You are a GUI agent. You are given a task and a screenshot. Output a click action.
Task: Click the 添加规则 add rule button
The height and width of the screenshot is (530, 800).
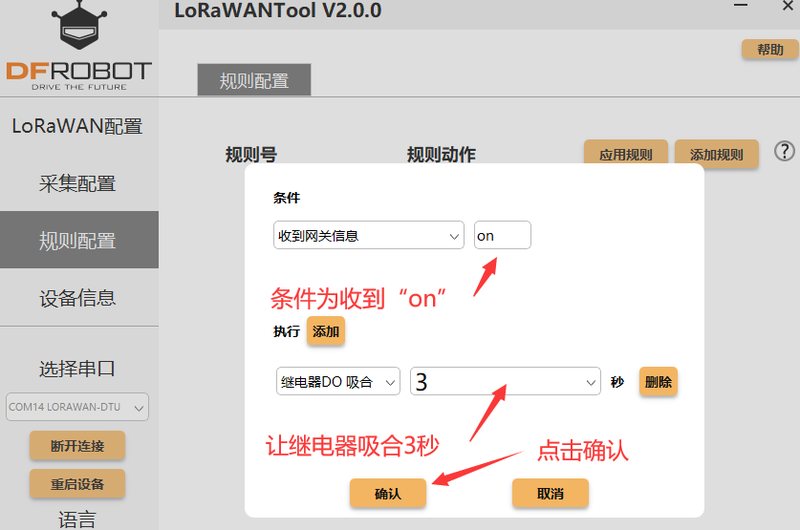pyautogui.click(x=716, y=155)
